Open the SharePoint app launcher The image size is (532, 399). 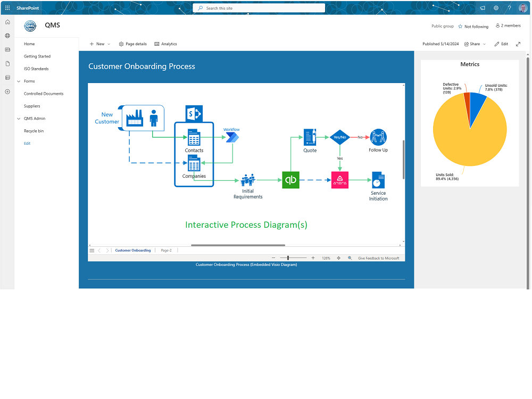tap(7, 7)
